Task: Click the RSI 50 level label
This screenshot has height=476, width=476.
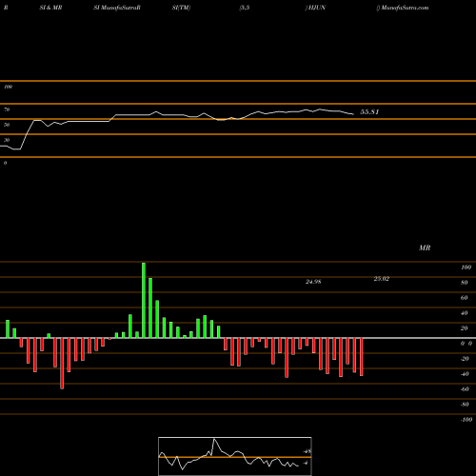Action: (x=7, y=125)
